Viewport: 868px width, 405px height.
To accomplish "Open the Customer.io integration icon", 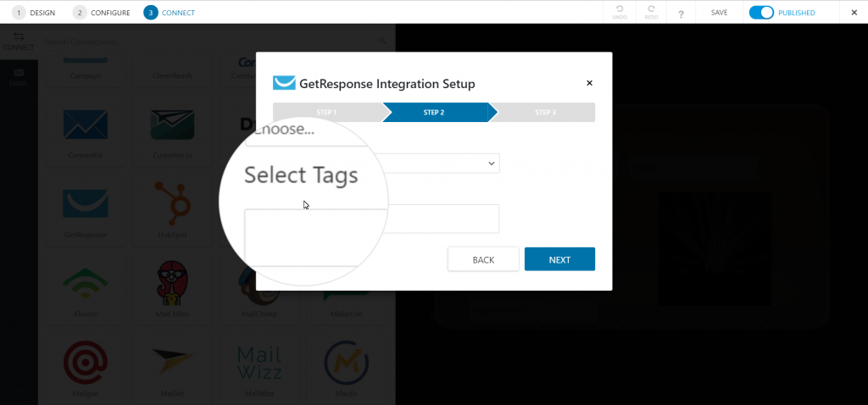I will 172,125.
